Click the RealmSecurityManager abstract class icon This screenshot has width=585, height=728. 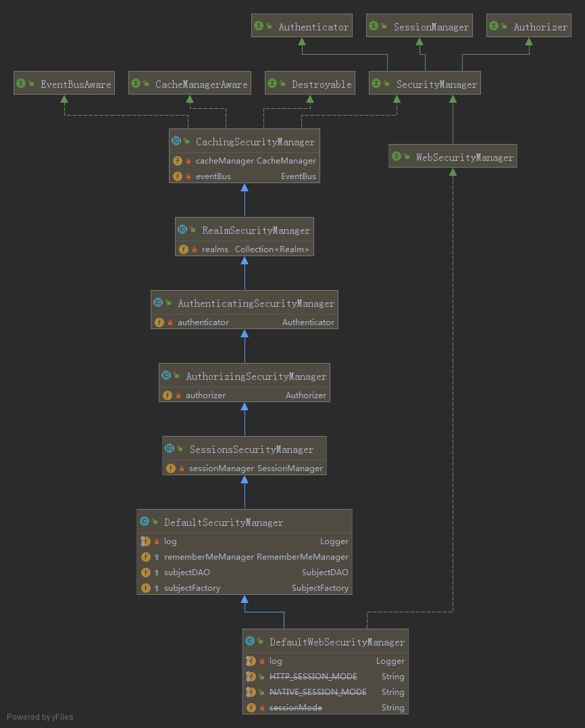click(182, 229)
